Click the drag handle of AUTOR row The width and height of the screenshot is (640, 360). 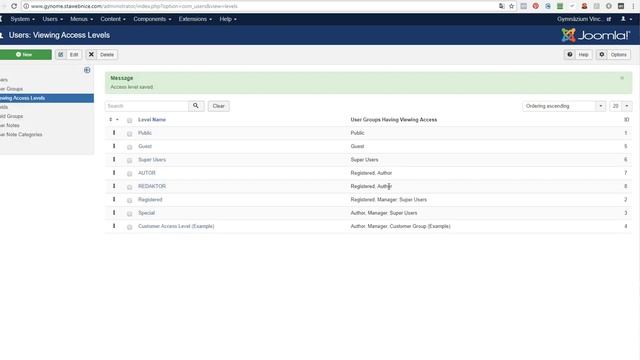click(114, 173)
